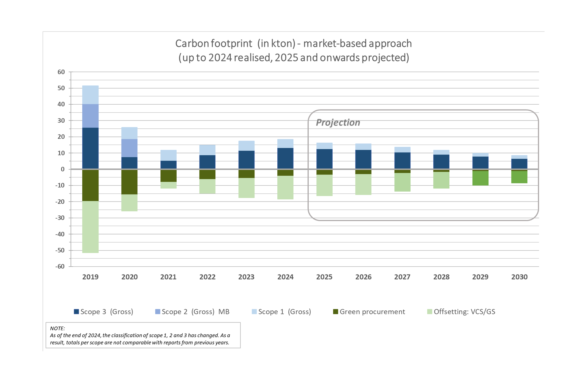Click the Scope 1 (Gross) legend swatch

[x=254, y=312]
